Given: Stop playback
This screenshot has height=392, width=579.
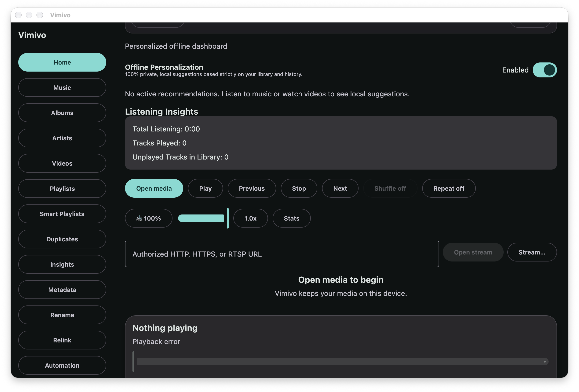Looking at the screenshot, I should (x=299, y=189).
